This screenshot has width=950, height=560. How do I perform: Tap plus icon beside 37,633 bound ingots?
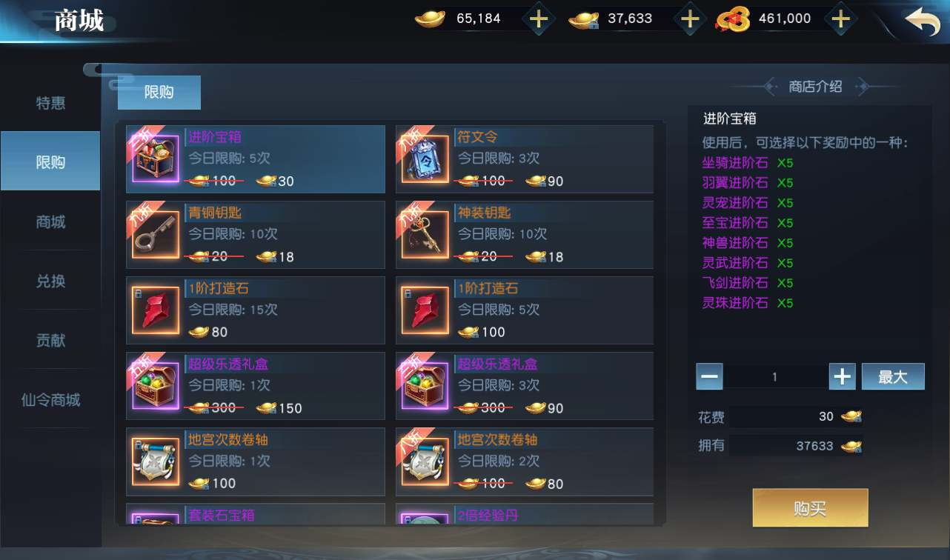click(690, 19)
